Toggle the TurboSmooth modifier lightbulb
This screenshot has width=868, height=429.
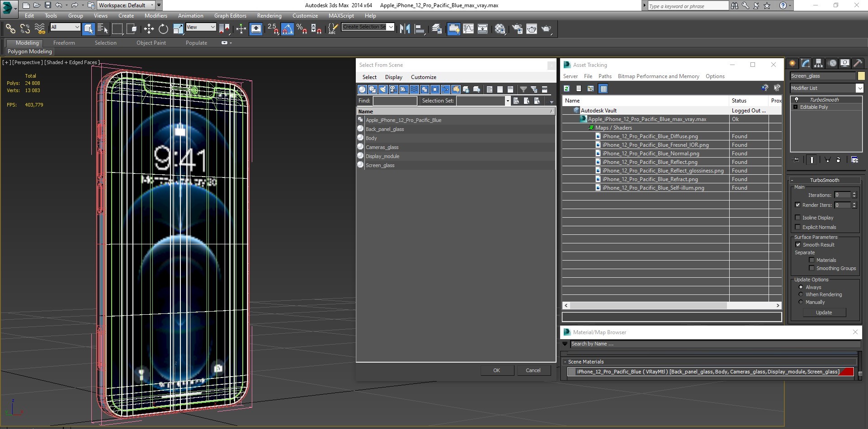[797, 100]
